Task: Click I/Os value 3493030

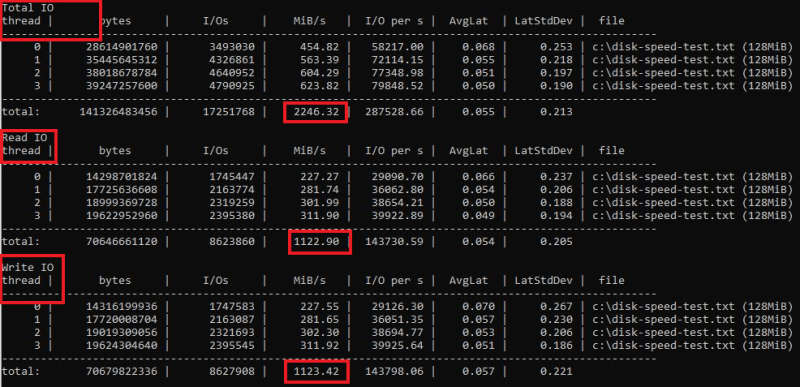Action: point(231,47)
